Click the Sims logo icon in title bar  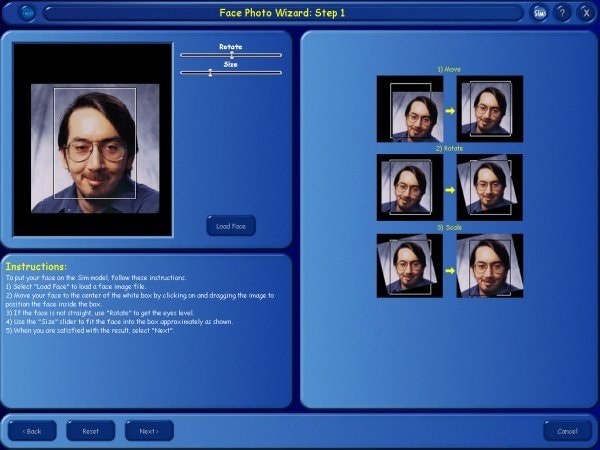tap(540, 13)
